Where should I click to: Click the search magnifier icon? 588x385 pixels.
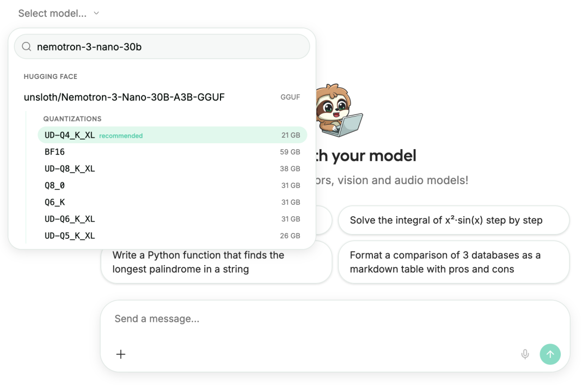pyautogui.click(x=26, y=46)
